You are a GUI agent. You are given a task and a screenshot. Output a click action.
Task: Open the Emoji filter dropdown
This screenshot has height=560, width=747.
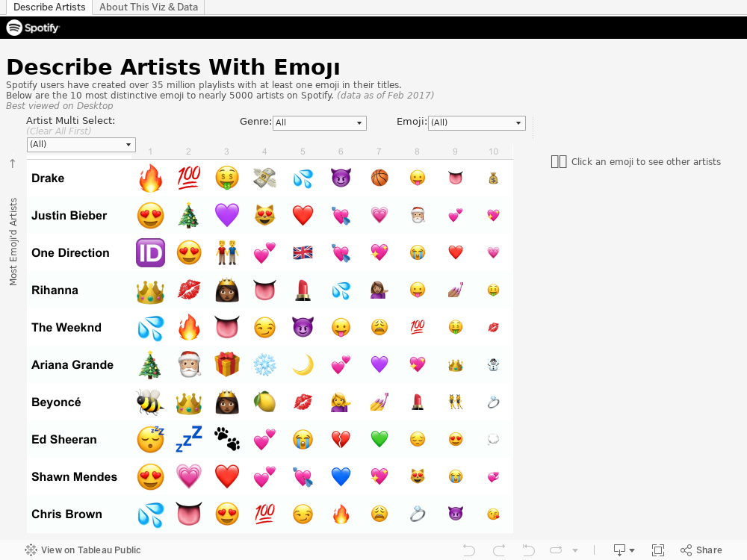click(x=477, y=123)
